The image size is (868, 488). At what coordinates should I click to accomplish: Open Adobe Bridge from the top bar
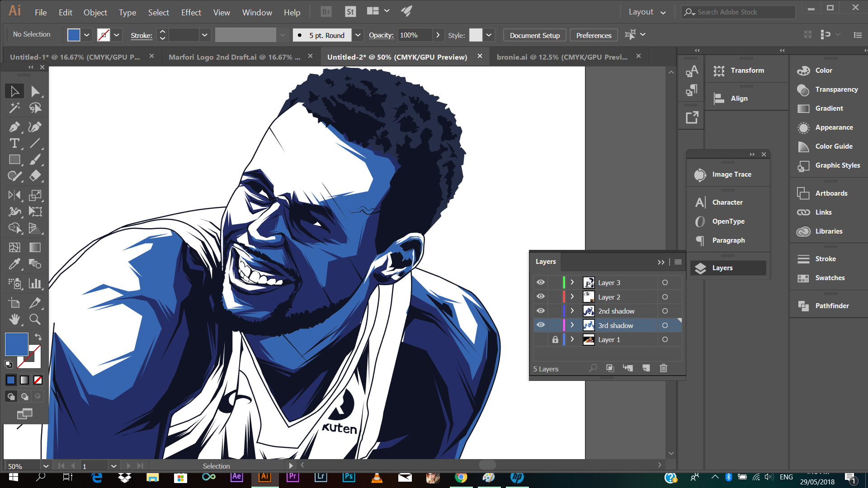click(326, 12)
